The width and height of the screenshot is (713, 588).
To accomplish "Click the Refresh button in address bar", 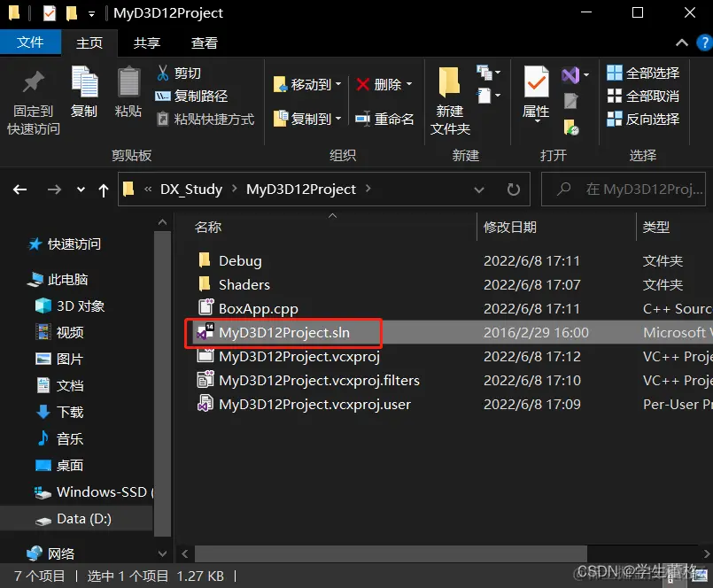I will tap(514, 190).
